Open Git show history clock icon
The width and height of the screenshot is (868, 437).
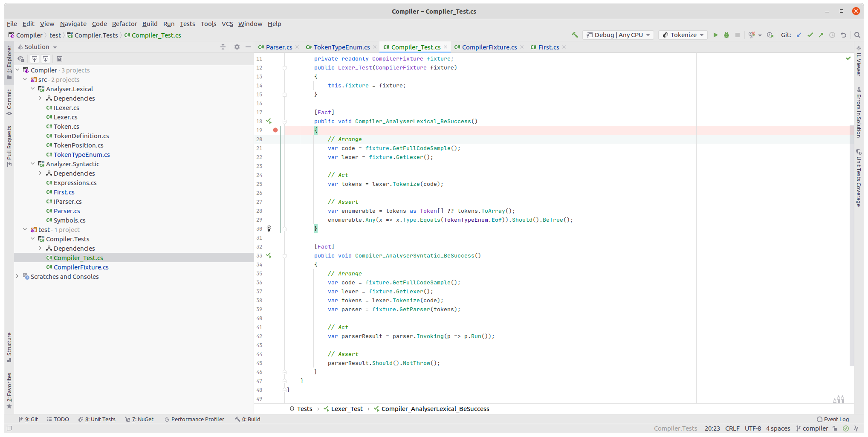[832, 35]
